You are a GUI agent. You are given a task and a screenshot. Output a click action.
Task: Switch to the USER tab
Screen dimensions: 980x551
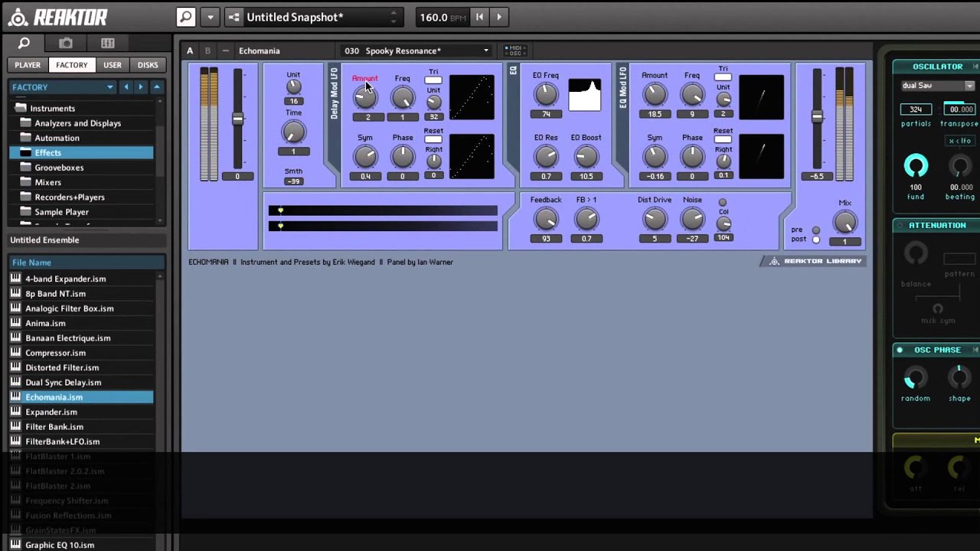point(112,65)
